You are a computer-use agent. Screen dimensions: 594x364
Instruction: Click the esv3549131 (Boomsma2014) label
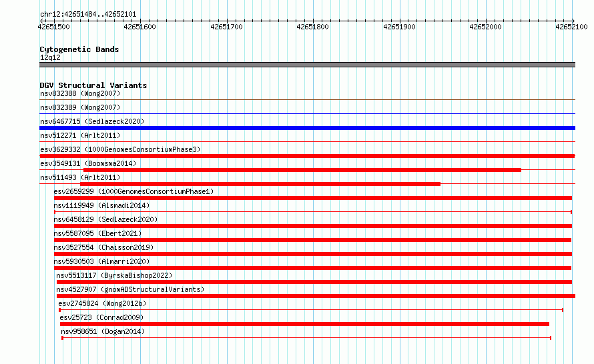[88, 163]
